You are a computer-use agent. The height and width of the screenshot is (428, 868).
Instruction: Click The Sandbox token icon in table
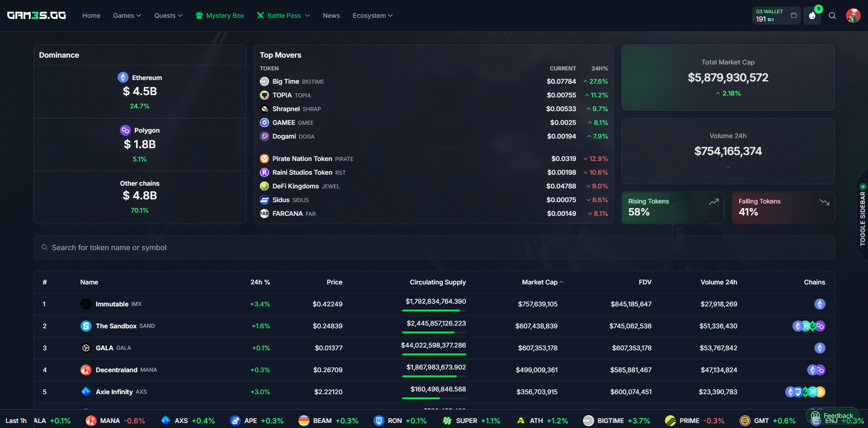tap(86, 326)
